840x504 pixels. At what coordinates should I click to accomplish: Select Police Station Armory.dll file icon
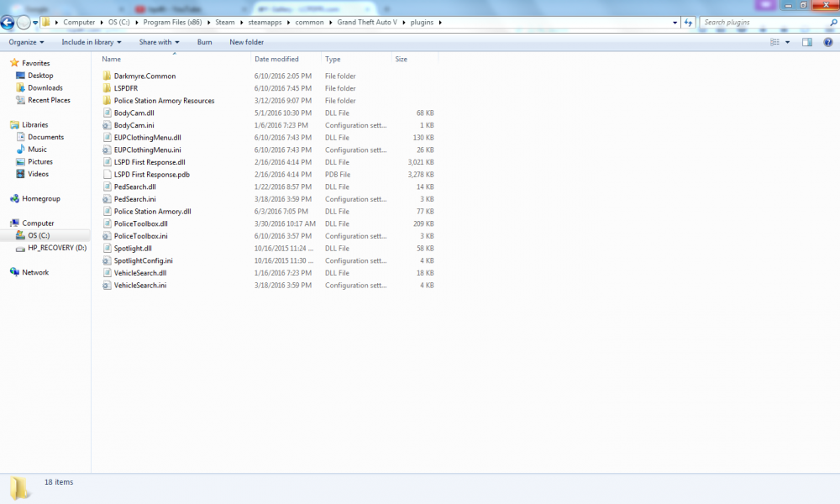[x=107, y=212]
